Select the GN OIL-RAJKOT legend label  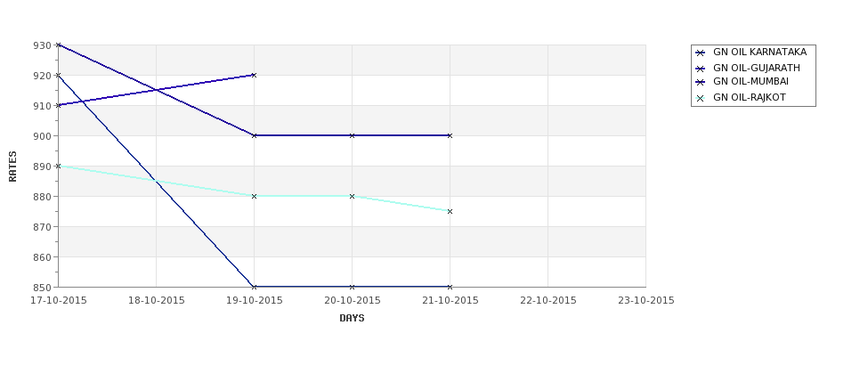pos(749,97)
